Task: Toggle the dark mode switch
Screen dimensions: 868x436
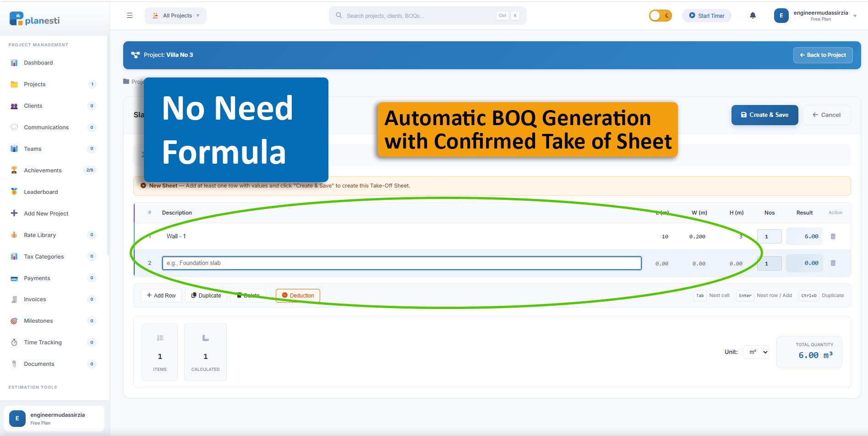Action: coord(660,16)
